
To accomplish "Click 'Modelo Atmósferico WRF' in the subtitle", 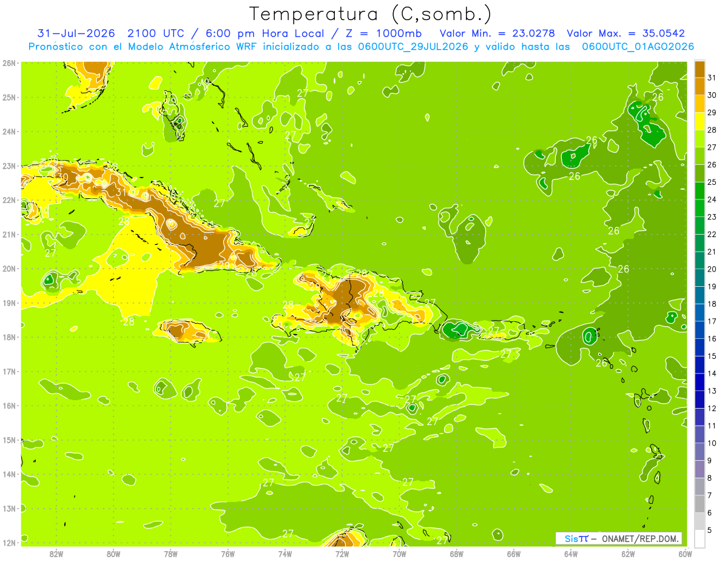I will 186,47.
